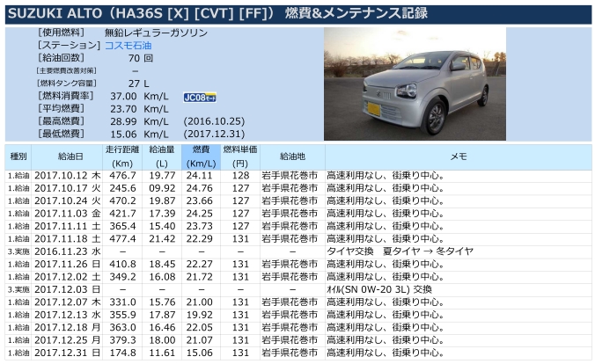
Task: Click the date 2016.11.23 水
Action: point(68,251)
